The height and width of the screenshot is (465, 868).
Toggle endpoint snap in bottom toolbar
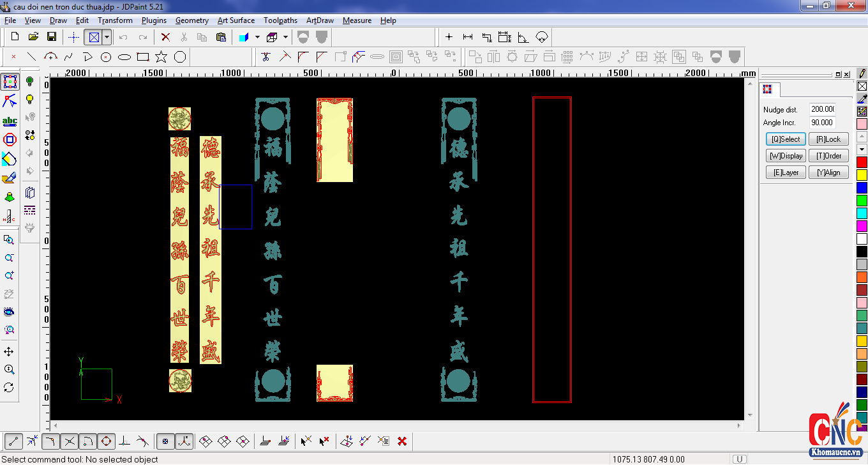coord(14,441)
